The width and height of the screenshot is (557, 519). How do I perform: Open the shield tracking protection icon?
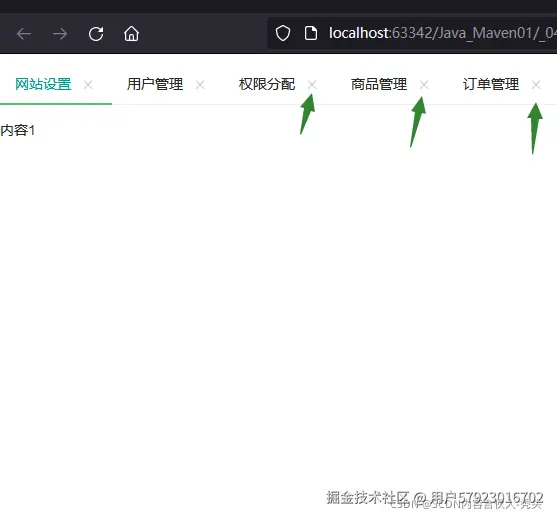(283, 33)
